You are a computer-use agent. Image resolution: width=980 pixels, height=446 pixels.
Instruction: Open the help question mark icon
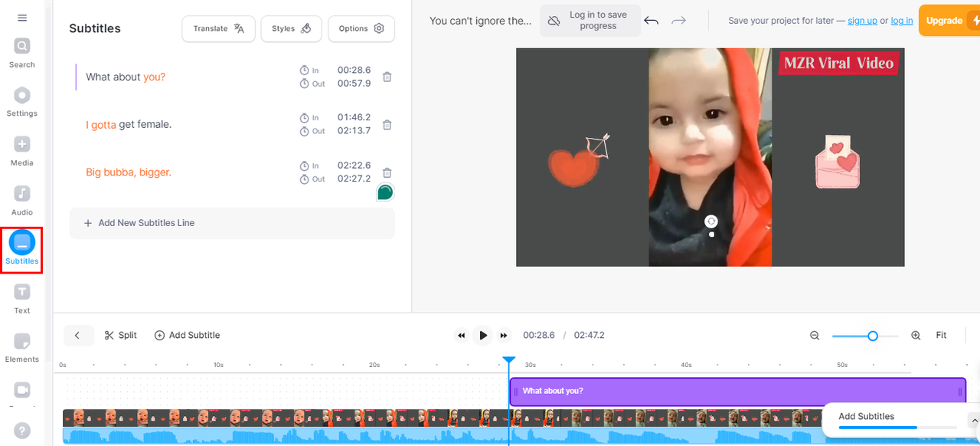click(22, 430)
